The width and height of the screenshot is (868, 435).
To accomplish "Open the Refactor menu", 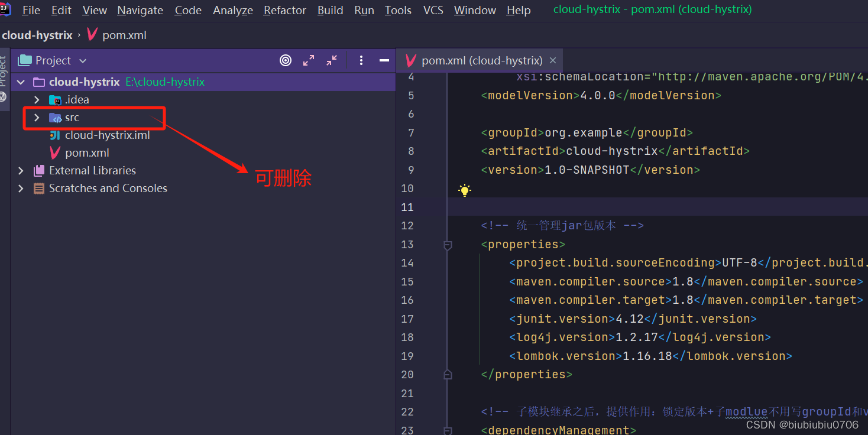I will [284, 10].
